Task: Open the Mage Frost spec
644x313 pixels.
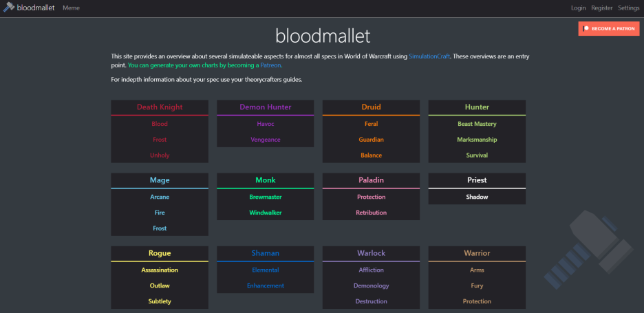Action: click(160, 228)
